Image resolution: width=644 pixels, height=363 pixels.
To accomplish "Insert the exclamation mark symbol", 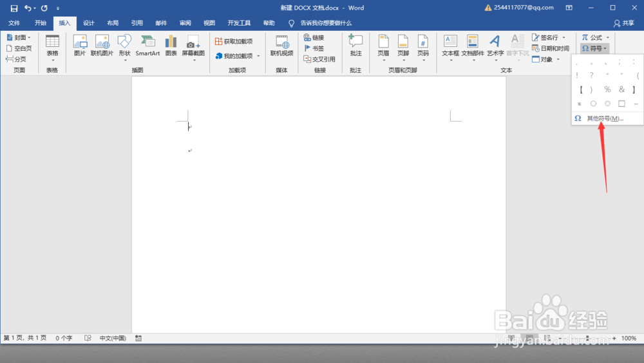I will 577,75.
